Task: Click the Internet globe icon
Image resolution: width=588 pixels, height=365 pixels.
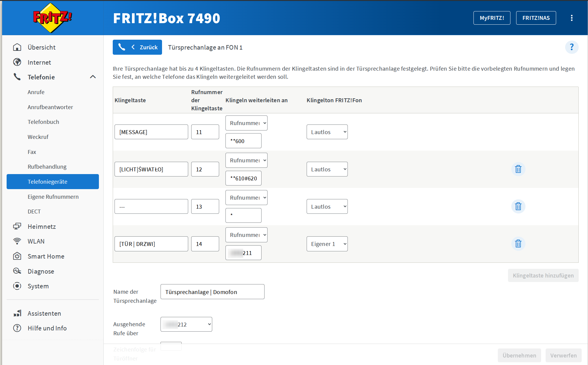Action: [x=17, y=62]
